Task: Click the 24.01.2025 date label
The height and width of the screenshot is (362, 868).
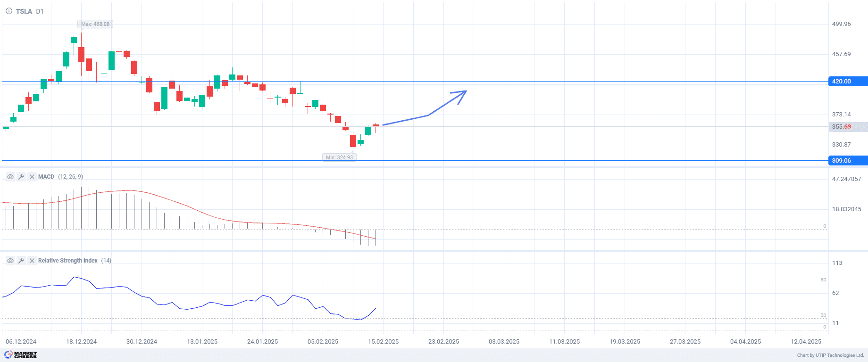Action: pos(263,342)
